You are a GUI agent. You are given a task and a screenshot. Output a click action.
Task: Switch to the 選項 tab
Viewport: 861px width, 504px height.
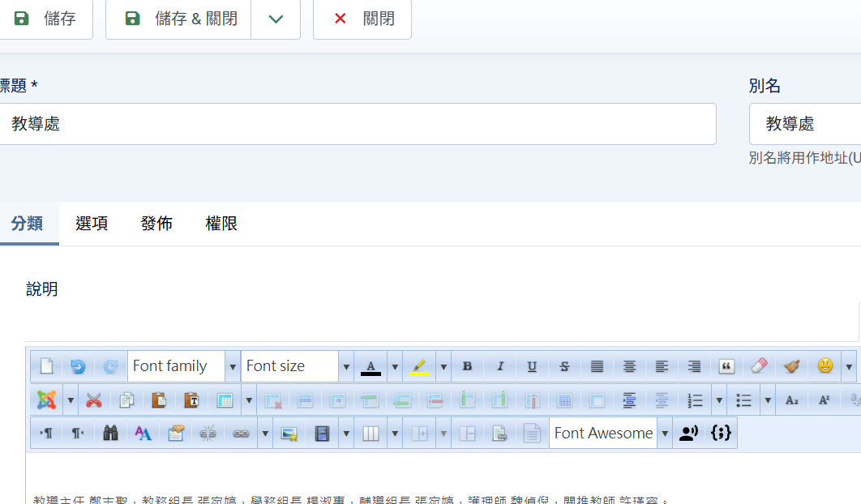pos(92,224)
